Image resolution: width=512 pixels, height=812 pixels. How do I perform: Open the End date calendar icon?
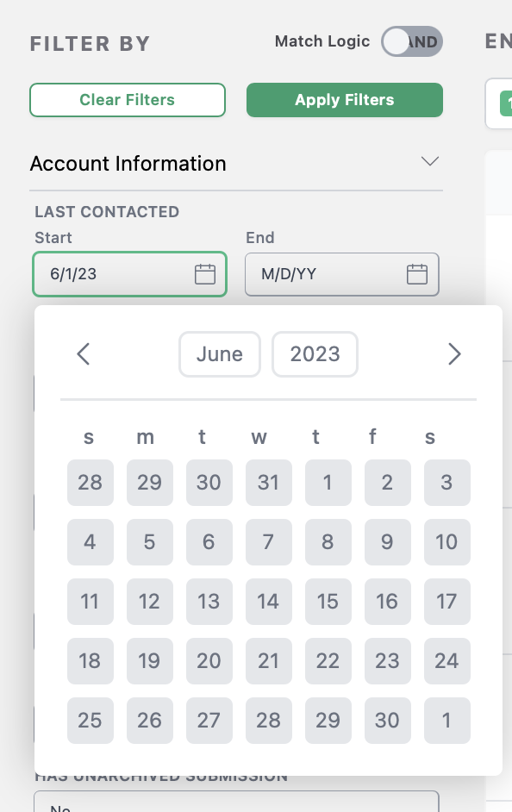click(x=417, y=274)
